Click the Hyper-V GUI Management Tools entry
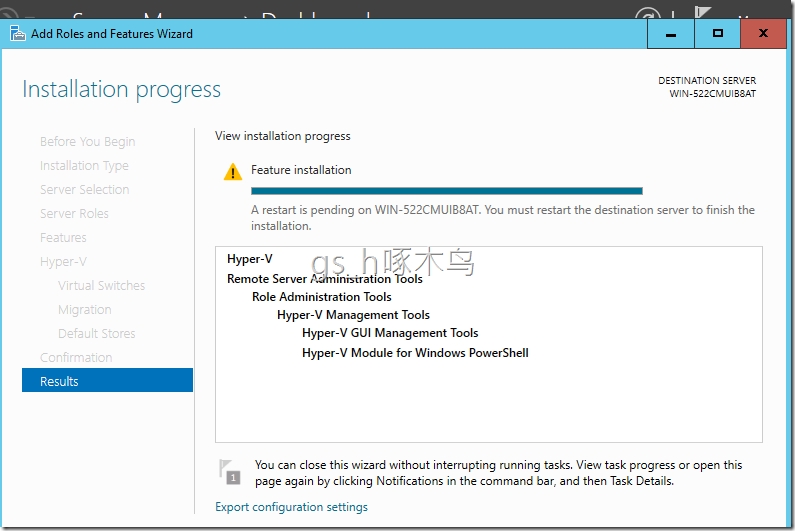This screenshot has width=795, height=531. click(x=390, y=333)
